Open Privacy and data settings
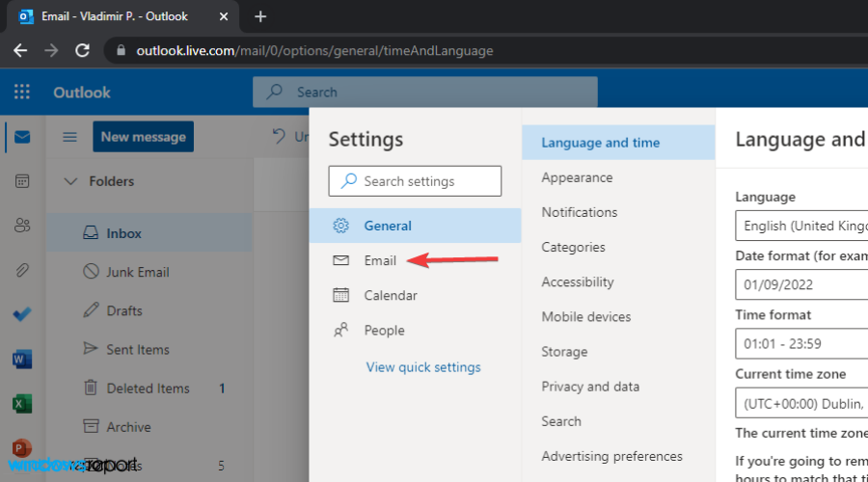The height and width of the screenshot is (482, 868). click(x=618, y=387)
